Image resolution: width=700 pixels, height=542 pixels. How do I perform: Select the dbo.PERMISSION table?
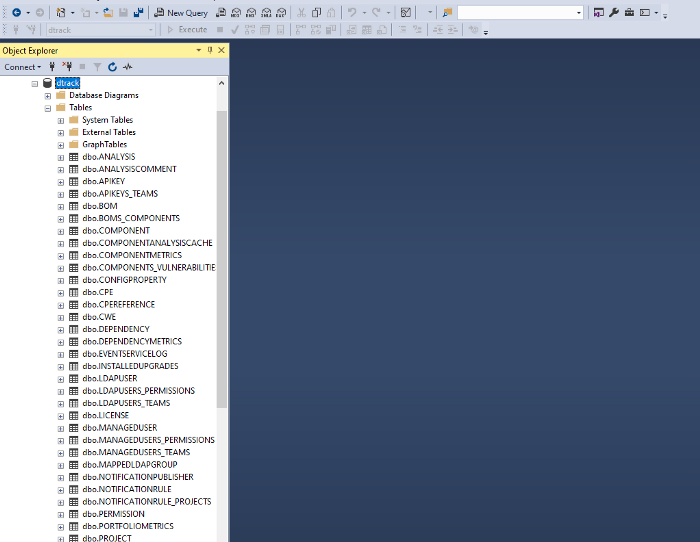tap(113, 514)
